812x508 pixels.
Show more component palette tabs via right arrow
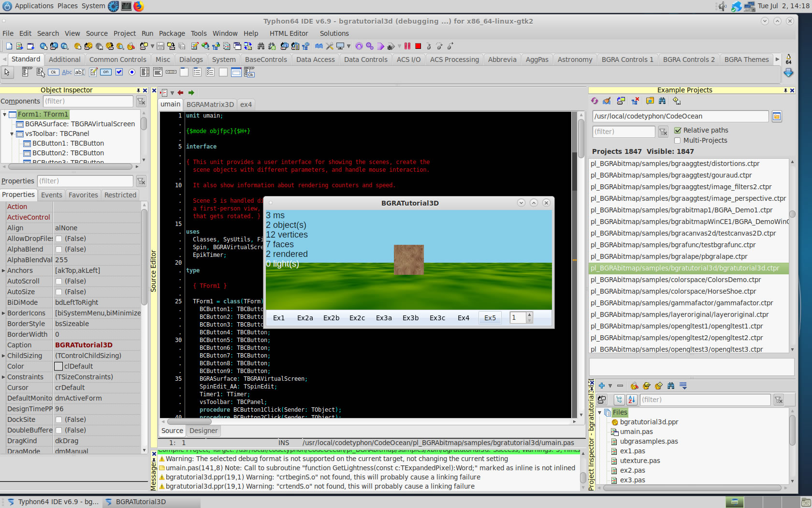[777, 60]
